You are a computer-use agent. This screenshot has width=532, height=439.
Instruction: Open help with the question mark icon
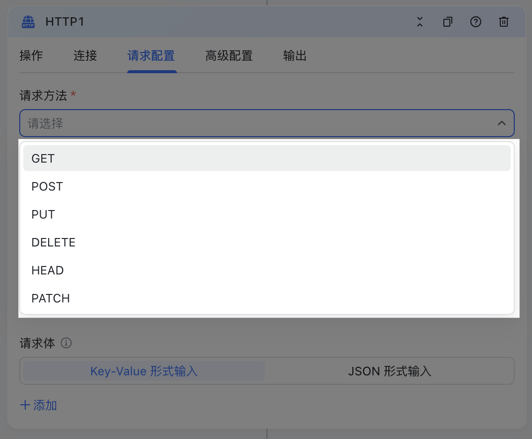click(475, 22)
